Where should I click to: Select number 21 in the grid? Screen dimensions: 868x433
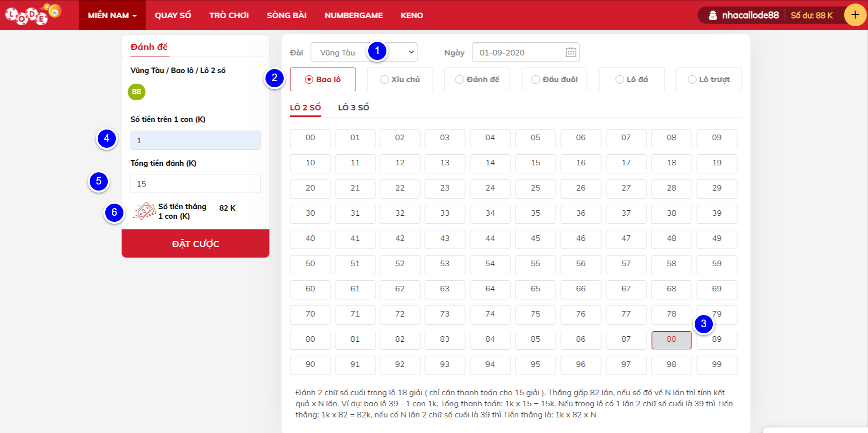355,189
